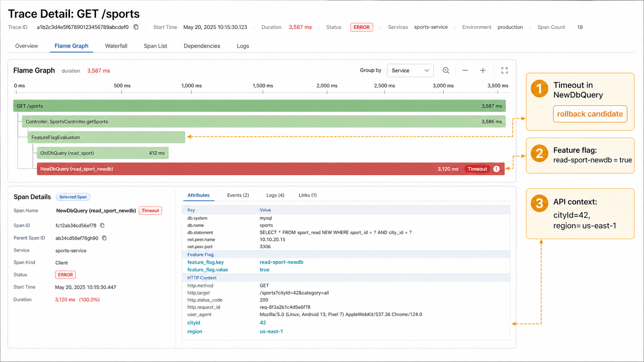
Task: Click the cityId attribute key
Action: (x=194, y=323)
